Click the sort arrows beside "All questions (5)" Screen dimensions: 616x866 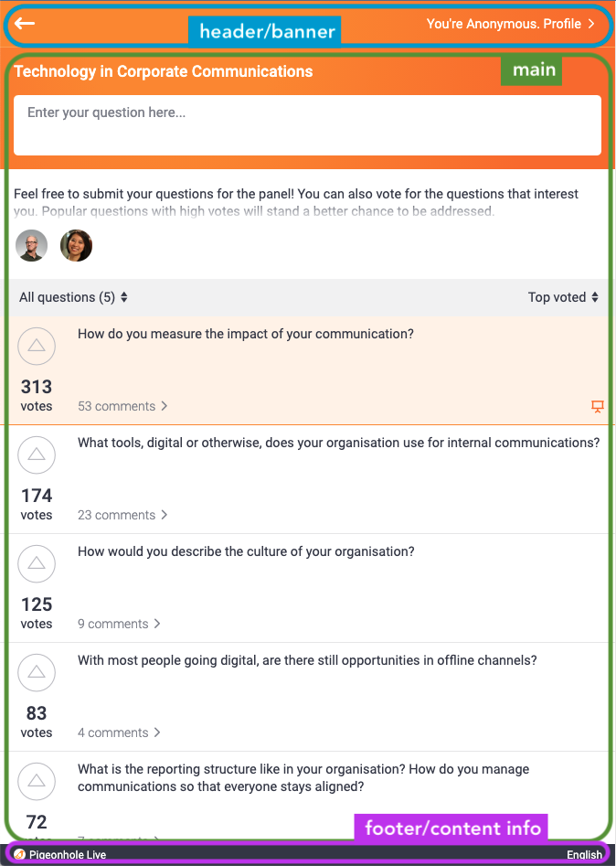point(122,297)
